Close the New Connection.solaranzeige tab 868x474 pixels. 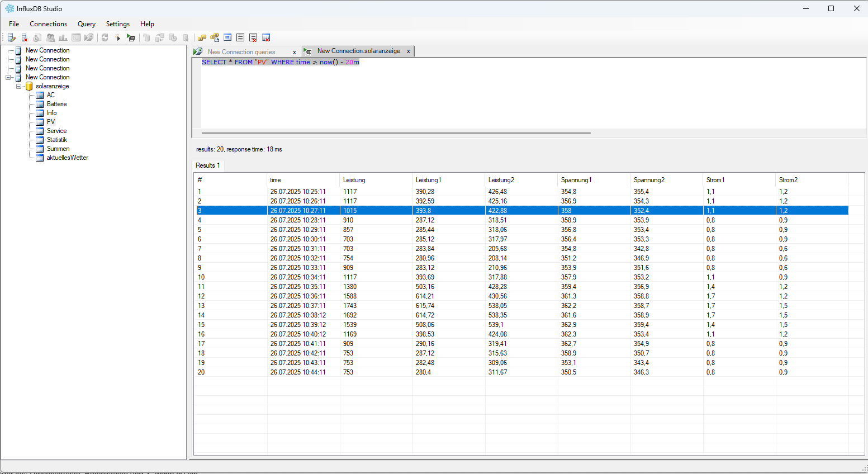pyautogui.click(x=409, y=51)
